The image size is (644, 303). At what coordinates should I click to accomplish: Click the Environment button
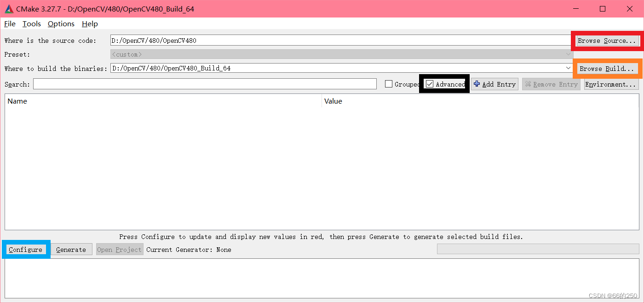[611, 84]
